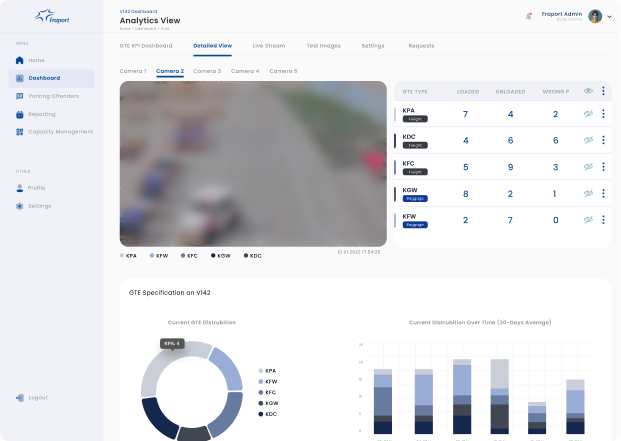Click GTE Specification on V142 heading
Screen dimensions: 621x441
(170, 293)
